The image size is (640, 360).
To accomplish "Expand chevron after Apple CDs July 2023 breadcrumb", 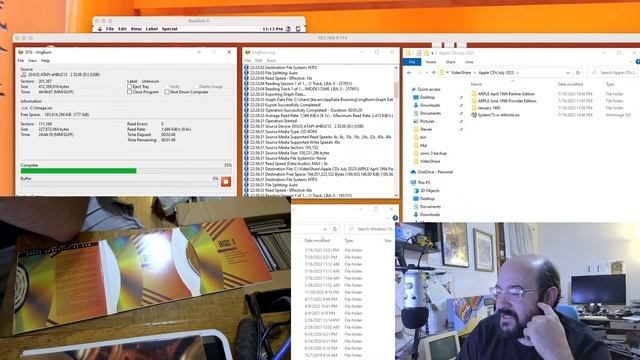I will coord(518,73).
